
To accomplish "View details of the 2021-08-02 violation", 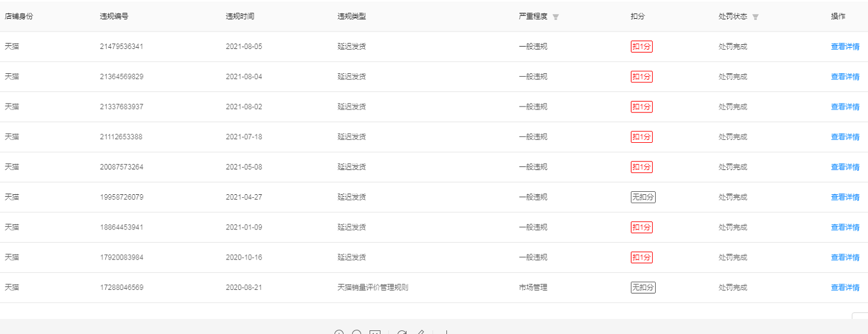I will click(845, 107).
